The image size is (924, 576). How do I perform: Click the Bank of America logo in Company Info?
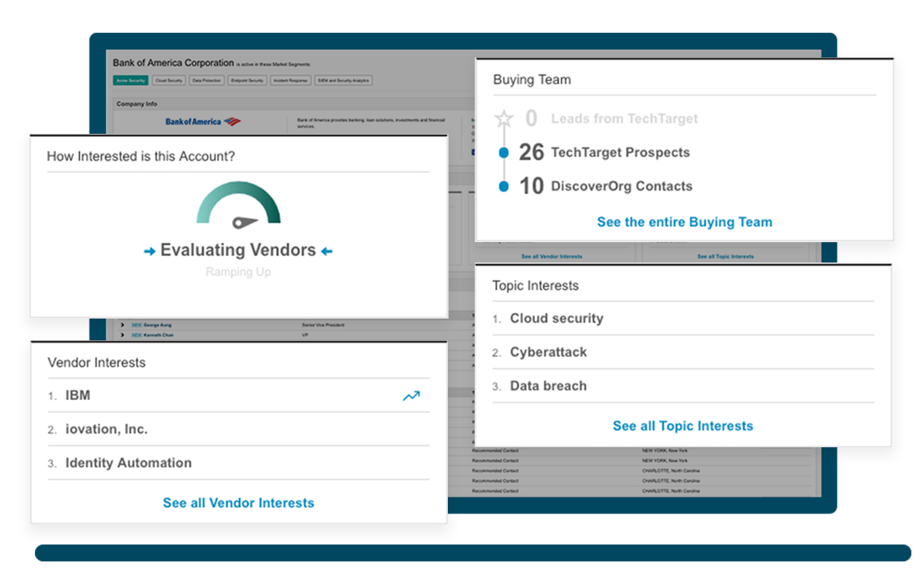pyautogui.click(x=203, y=121)
